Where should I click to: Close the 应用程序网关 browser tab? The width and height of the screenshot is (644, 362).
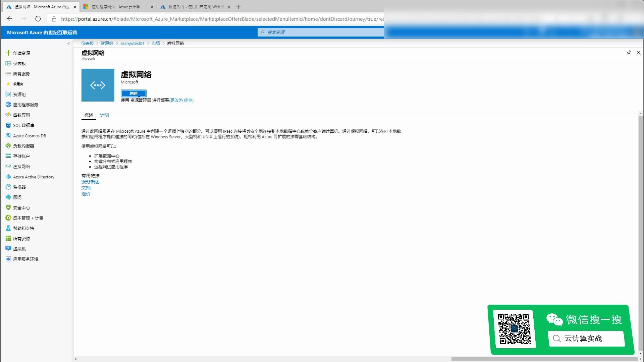tap(152, 7)
